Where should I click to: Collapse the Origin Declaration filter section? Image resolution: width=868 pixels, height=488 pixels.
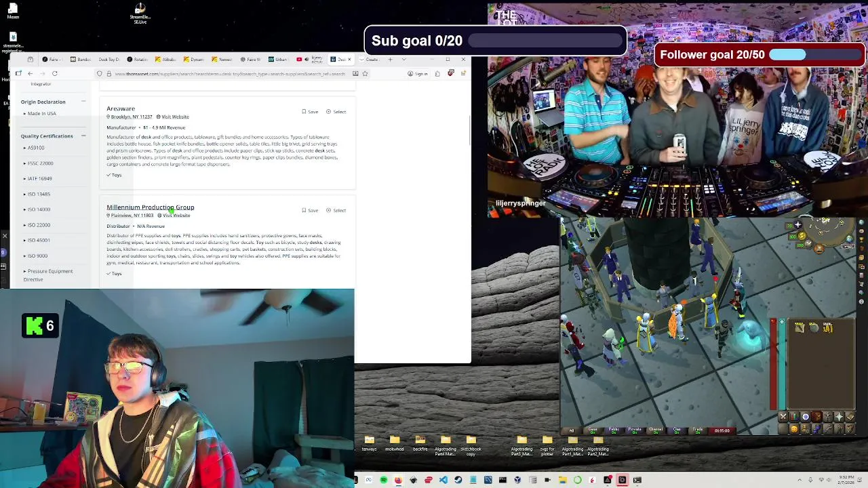coord(83,102)
